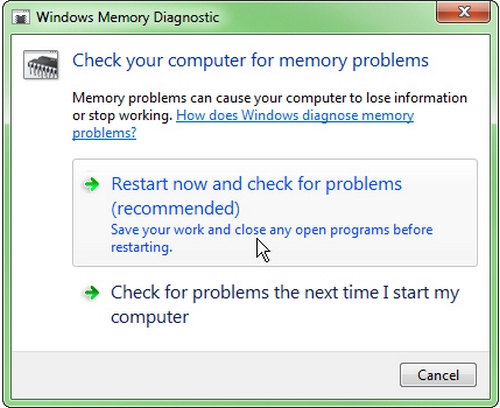This screenshot has height=408, width=500.
Task: Click the Memory problems can cause description text
Action: [x=269, y=98]
